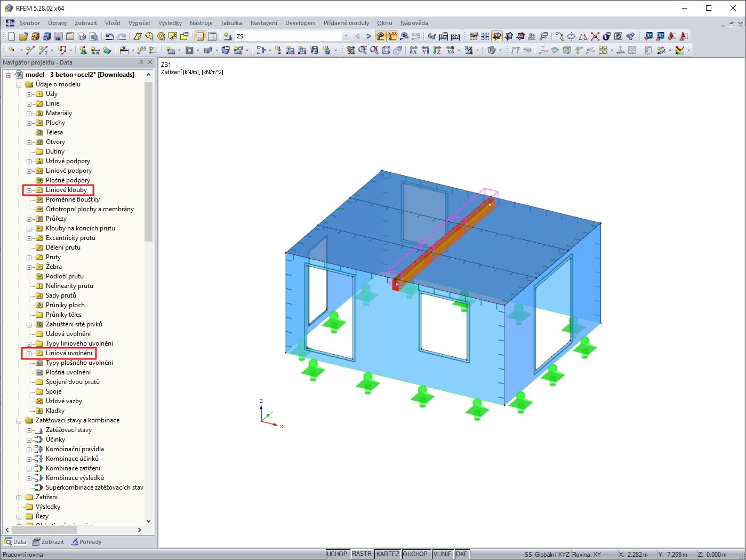Click the view in Y direction icon

[x=426, y=50]
